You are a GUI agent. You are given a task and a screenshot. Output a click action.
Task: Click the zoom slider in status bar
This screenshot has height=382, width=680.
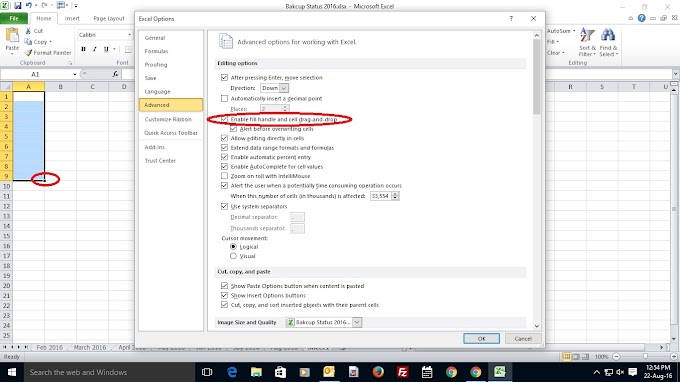coord(645,356)
